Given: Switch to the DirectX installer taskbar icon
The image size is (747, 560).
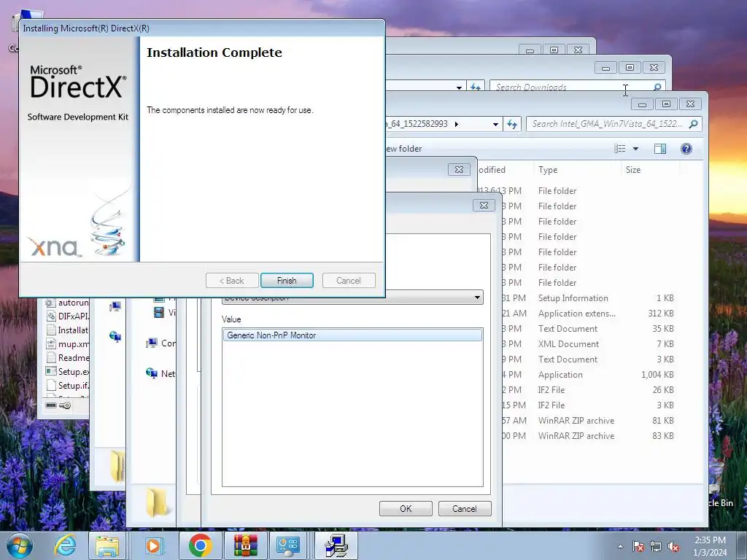Looking at the screenshot, I should tap(336, 545).
